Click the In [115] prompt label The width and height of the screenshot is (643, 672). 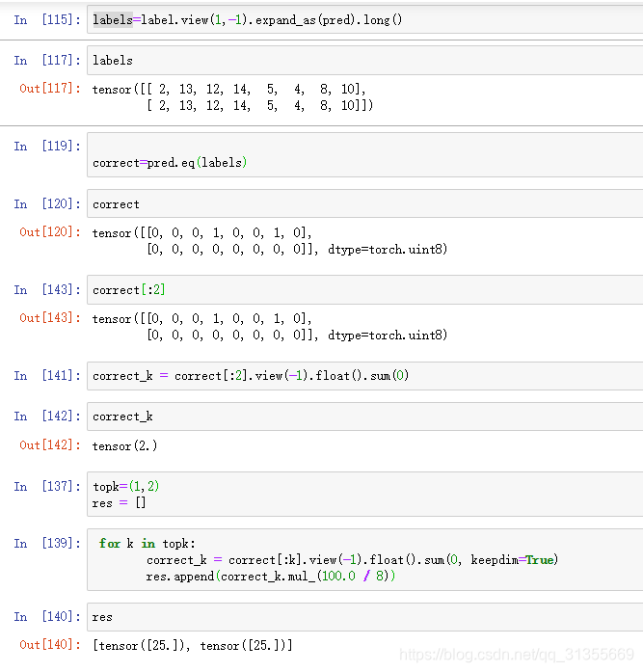point(46,19)
